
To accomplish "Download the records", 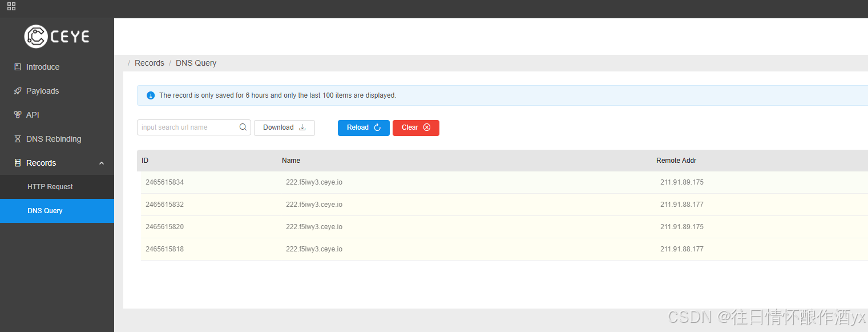I will tap(284, 127).
